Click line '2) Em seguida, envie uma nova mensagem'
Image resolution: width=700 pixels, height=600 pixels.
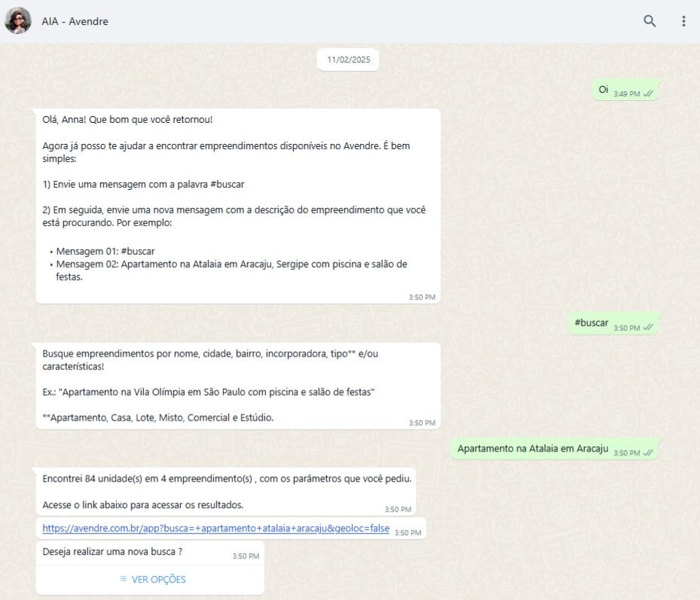234,216
